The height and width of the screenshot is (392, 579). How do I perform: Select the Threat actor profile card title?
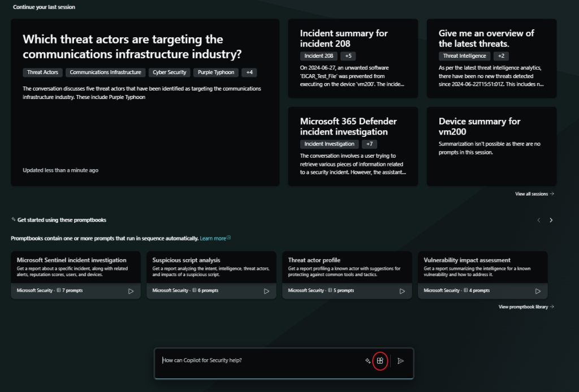pyautogui.click(x=314, y=260)
